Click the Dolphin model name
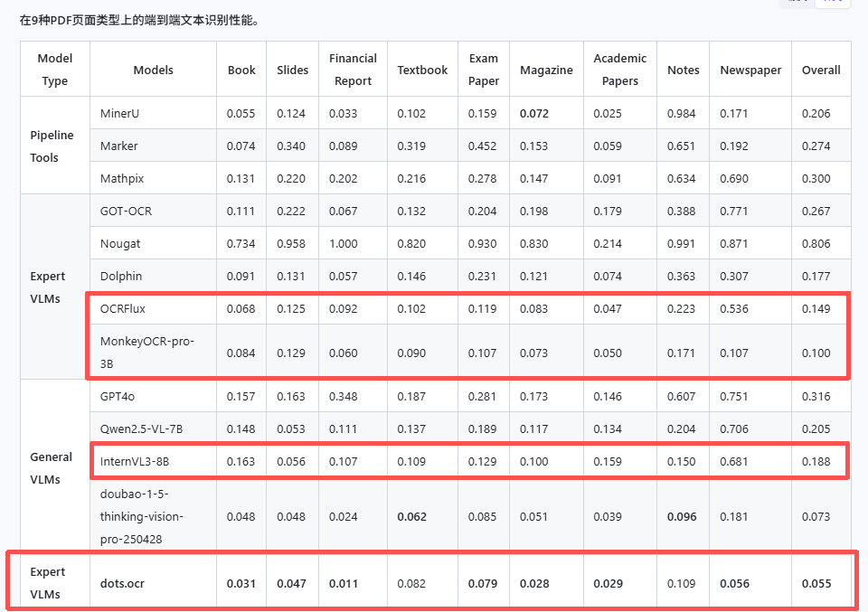This screenshot has width=868, height=612. click(x=120, y=276)
